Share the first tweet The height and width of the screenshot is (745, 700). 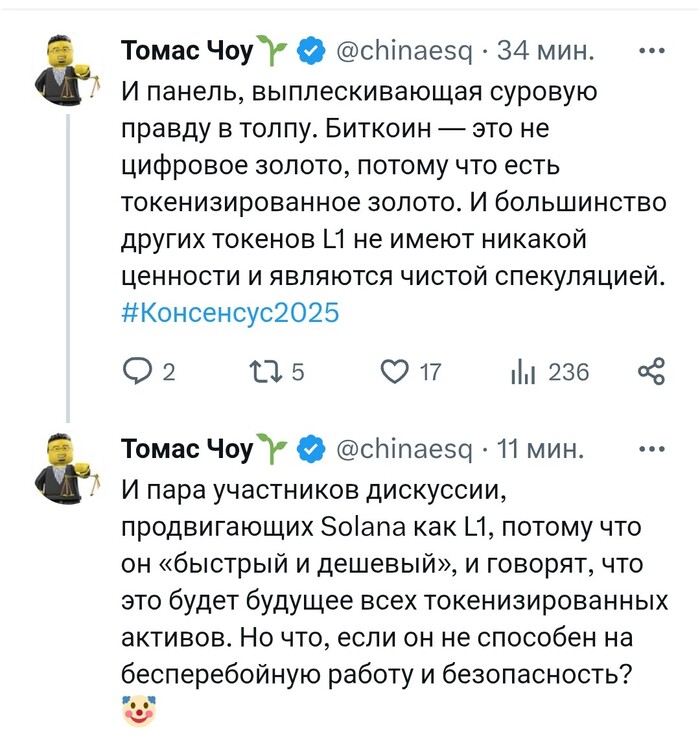(651, 373)
